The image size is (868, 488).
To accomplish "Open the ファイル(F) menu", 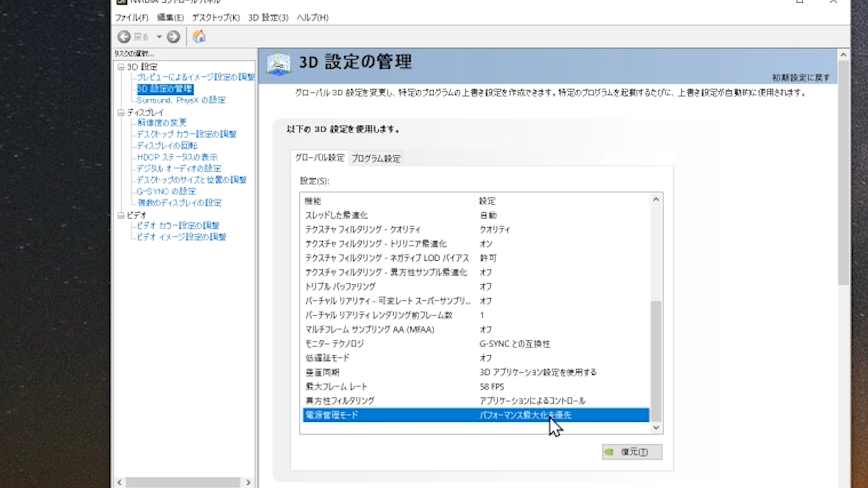I will coord(131,18).
